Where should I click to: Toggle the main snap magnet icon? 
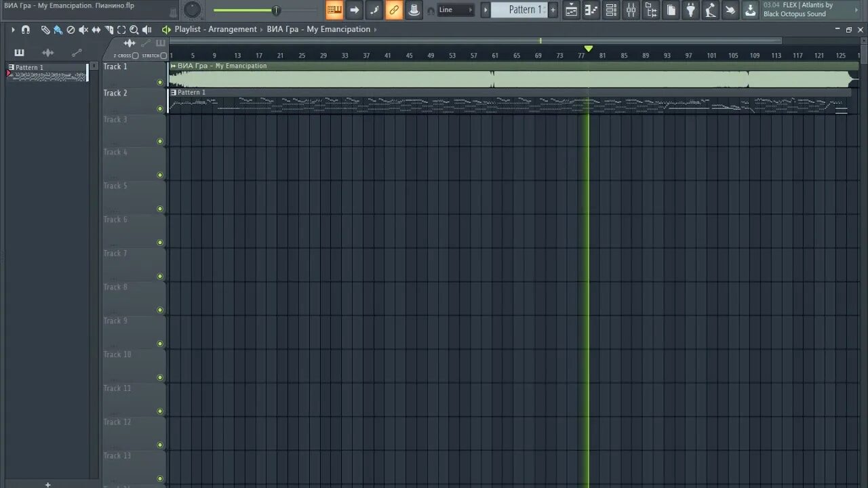tap(431, 11)
